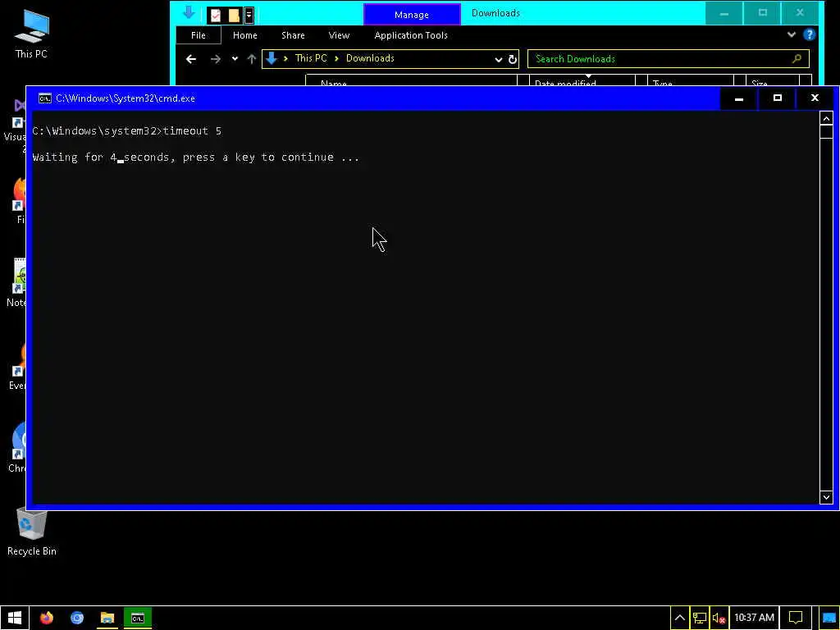Expand the Explorer ribbon chevron
This screenshot has width=840, height=630.
point(792,34)
